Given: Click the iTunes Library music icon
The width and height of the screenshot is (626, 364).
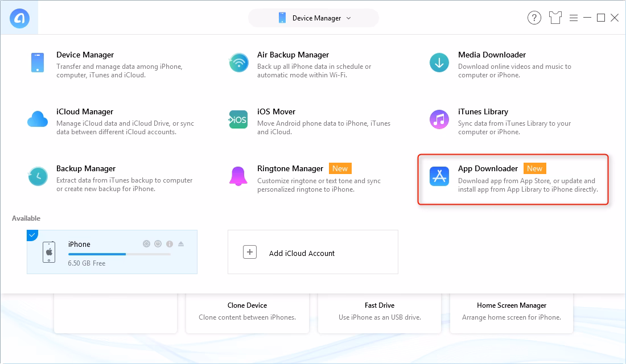Looking at the screenshot, I should [439, 119].
